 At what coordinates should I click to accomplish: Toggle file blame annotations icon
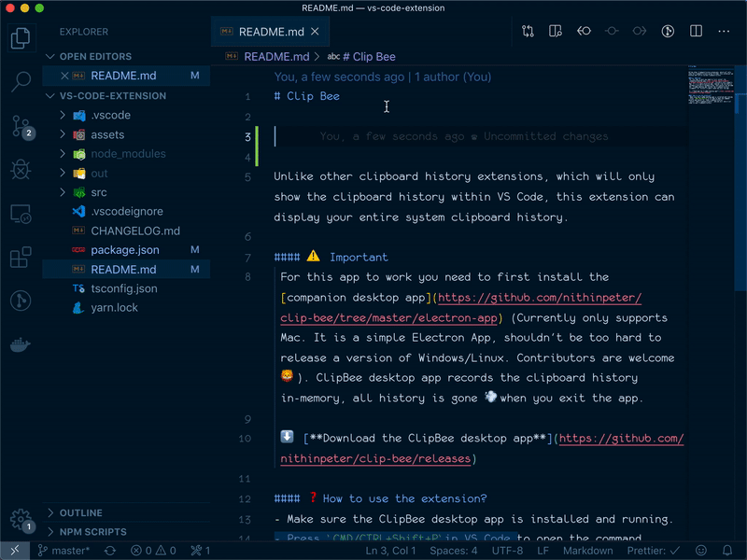pos(668,32)
